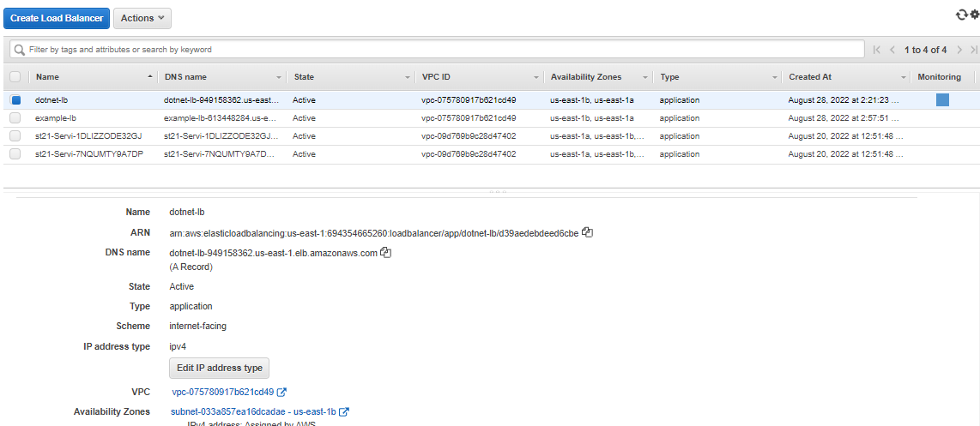980x426 pixels.
Task: Select the example-lb row checkbox
Action: coord(15,118)
